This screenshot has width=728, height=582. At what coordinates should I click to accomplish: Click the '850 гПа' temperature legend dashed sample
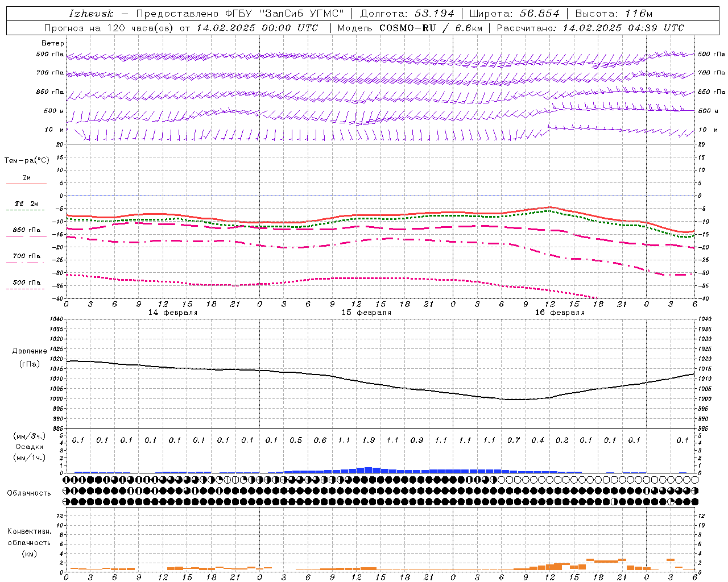pyautogui.click(x=26, y=236)
